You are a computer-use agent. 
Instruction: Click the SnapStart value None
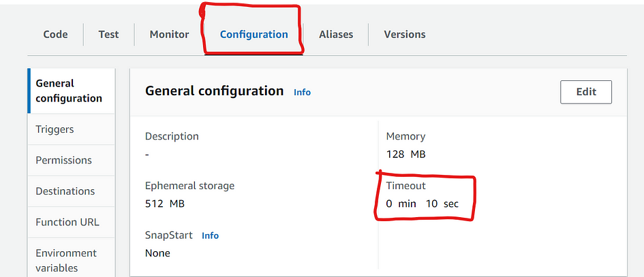pos(157,253)
